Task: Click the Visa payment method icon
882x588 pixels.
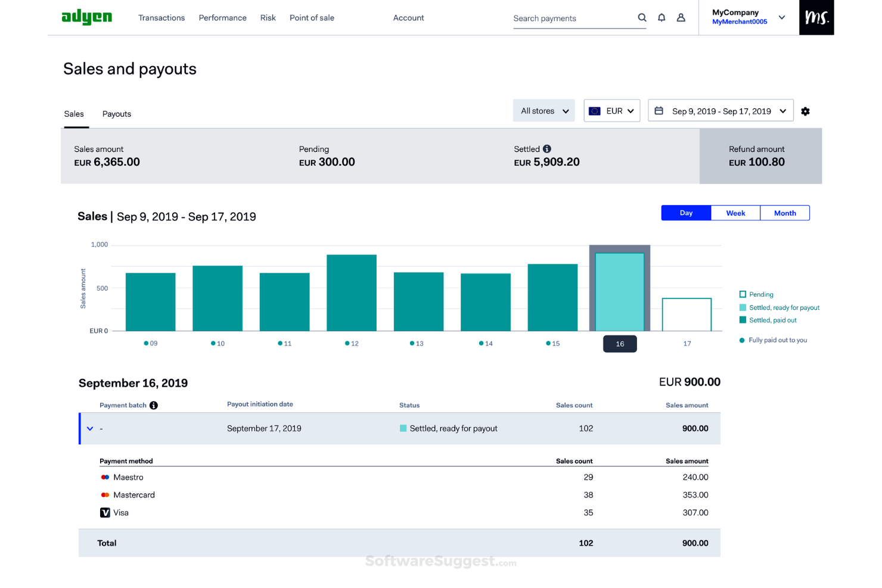Action: pos(104,512)
